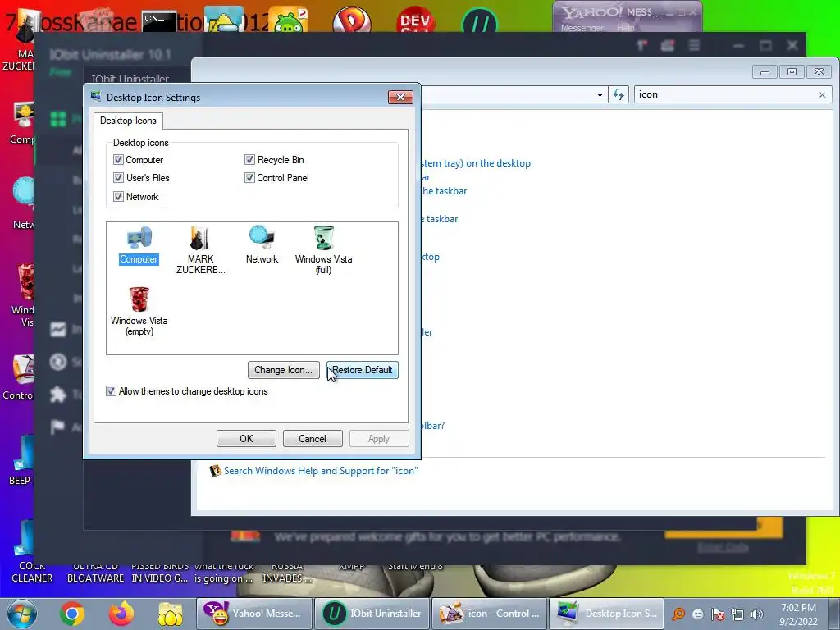Click the clock showing 7:02 PM
840x630 pixels.
[x=798, y=614]
